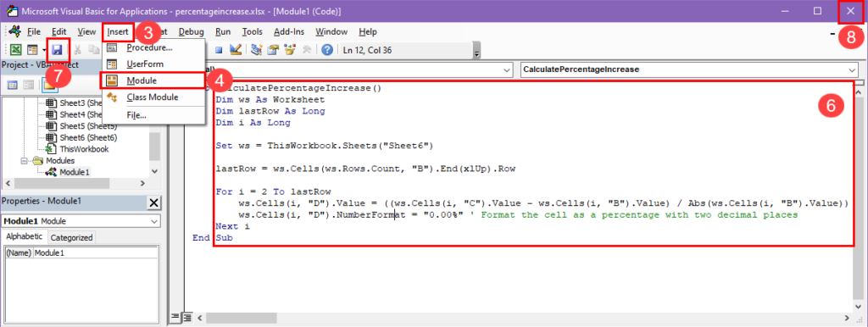This screenshot has width=868, height=327.
Task: Choose Class Module from the Insert menu
Action: 153,97
